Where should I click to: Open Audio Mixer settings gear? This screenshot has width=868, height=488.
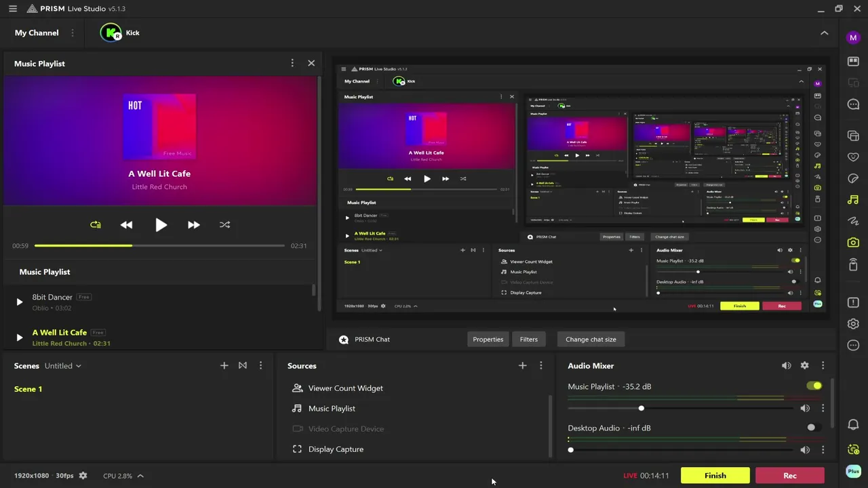point(805,365)
